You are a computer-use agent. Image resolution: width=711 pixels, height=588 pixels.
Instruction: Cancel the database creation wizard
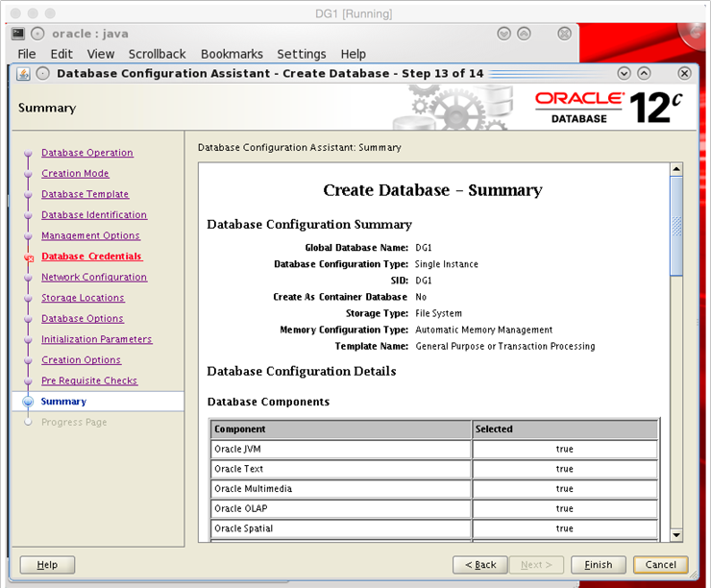[x=660, y=565]
